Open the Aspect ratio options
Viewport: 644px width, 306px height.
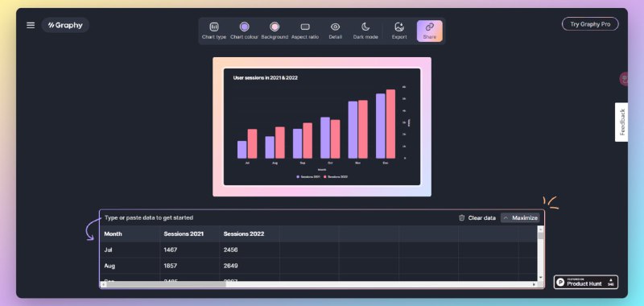[305, 31]
